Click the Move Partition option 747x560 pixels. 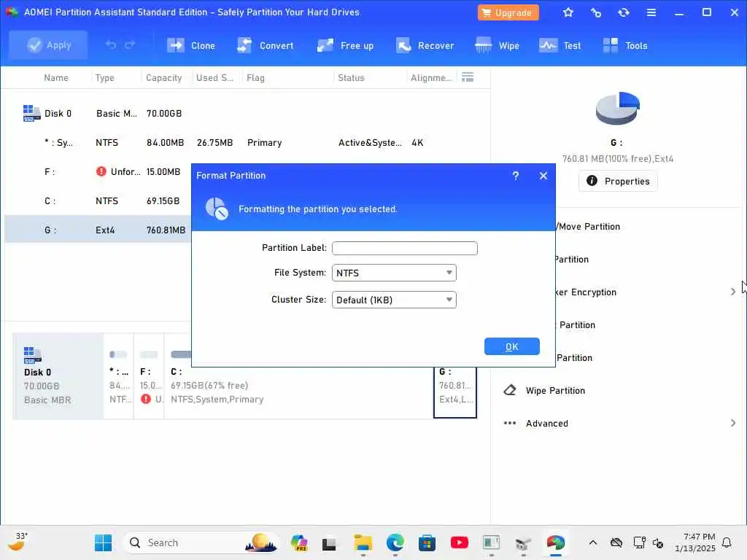(589, 227)
